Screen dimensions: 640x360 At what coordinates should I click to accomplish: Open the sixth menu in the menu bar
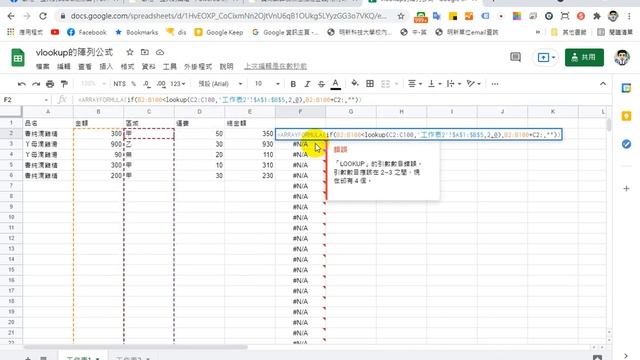point(149,67)
